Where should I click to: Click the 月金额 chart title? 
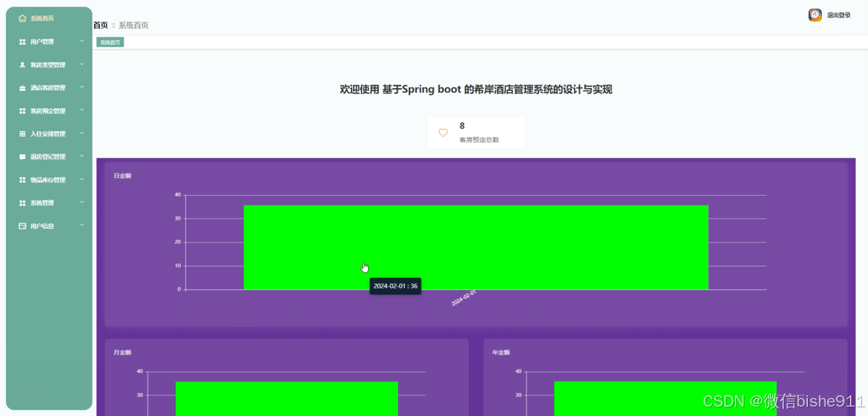tap(122, 353)
